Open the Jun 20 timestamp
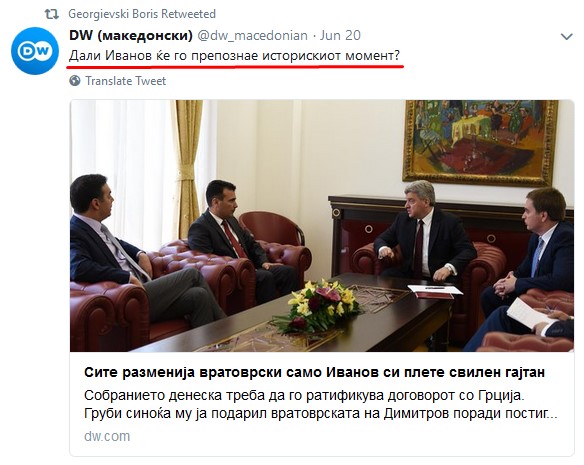This screenshot has width=584, height=465. (340, 35)
